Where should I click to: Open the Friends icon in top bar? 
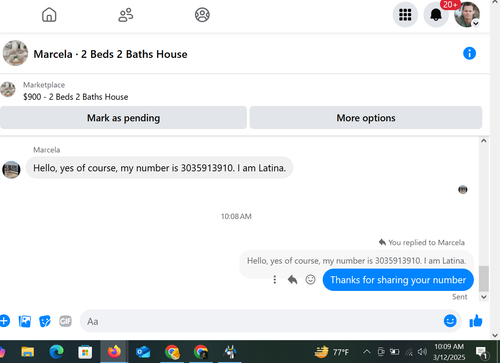coord(126,15)
